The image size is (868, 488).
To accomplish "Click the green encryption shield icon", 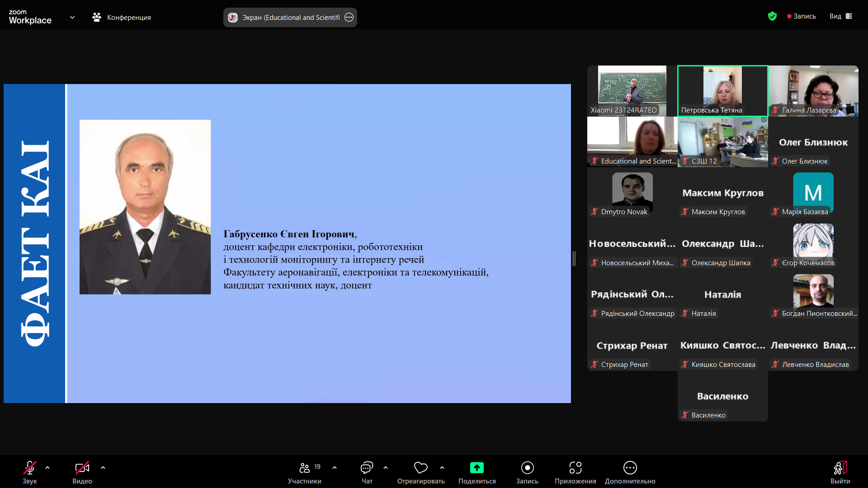I will [x=772, y=17].
